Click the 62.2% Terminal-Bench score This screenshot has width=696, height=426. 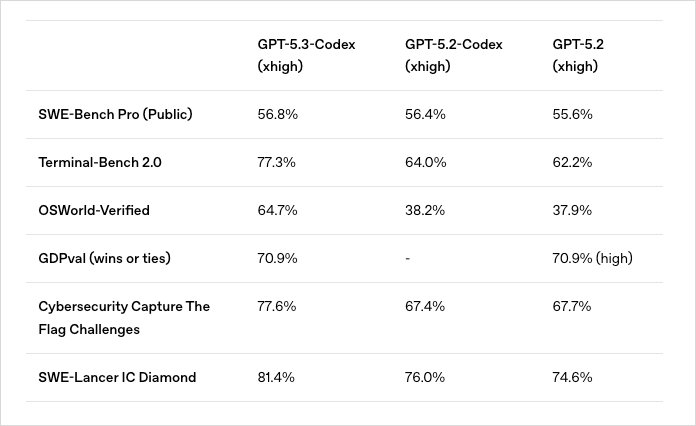pyautogui.click(x=573, y=162)
